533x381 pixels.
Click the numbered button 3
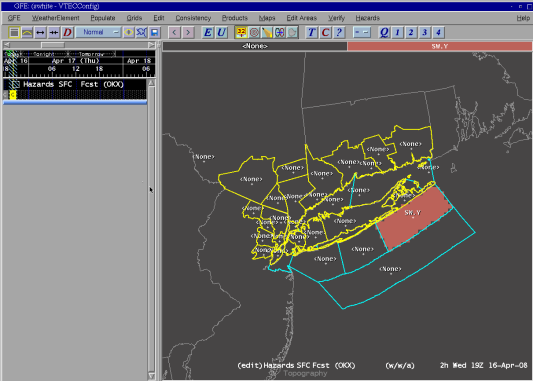(425, 32)
